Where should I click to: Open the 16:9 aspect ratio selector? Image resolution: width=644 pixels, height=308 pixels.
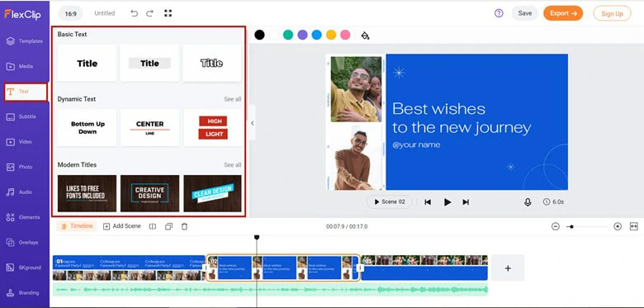71,13
